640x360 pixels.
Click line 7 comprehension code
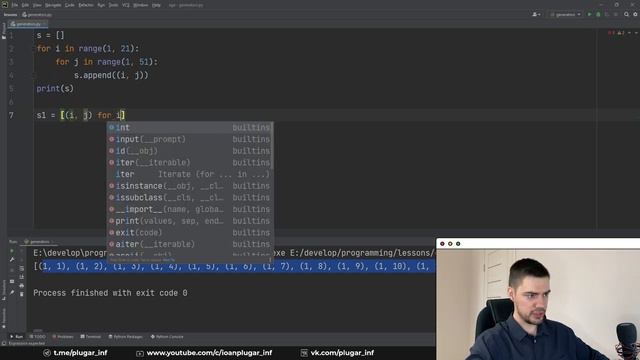tap(81, 116)
